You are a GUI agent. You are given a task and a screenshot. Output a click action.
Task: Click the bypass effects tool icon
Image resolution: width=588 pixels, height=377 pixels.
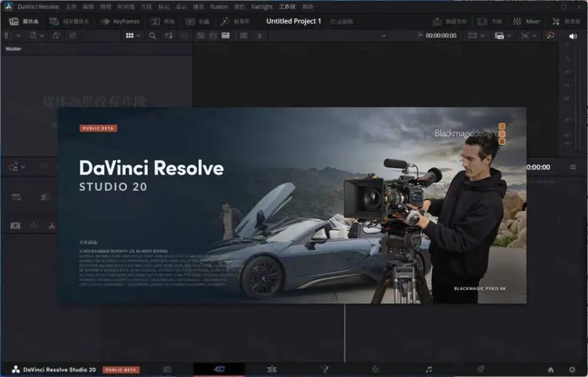[x=525, y=36]
